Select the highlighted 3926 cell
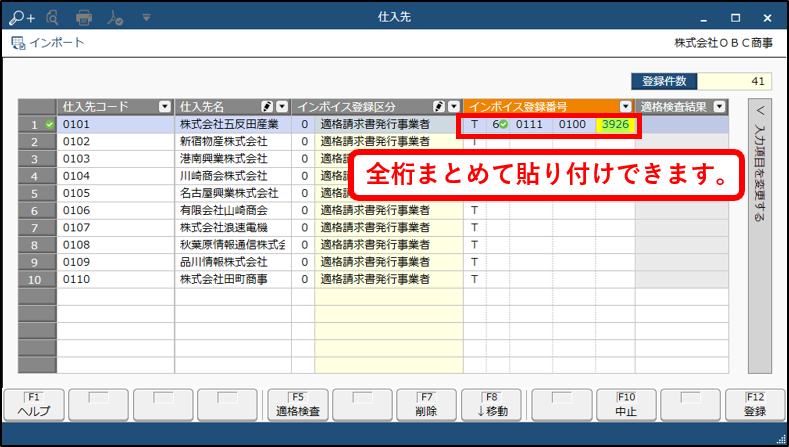This screenshot has width=789, height=447. point(615,124)
